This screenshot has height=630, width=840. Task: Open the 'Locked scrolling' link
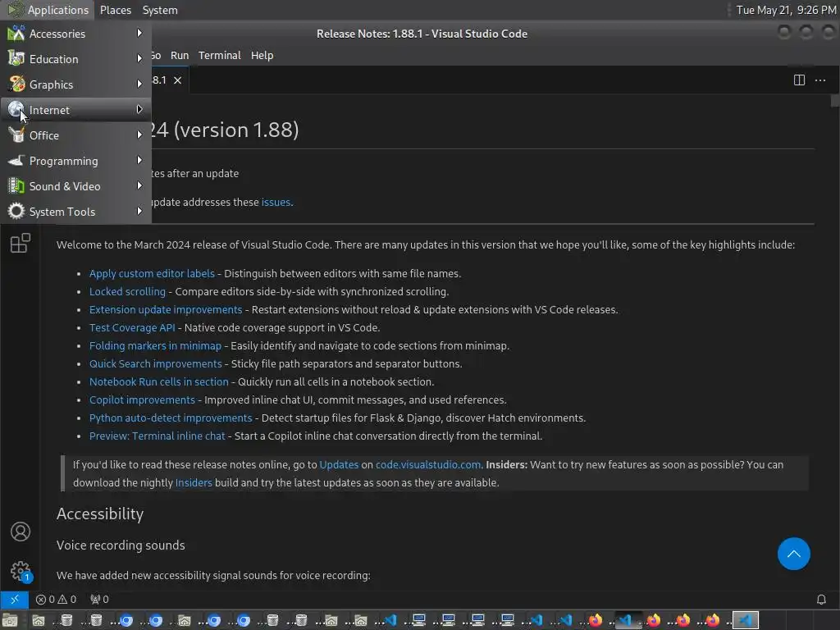pos(127,291)
